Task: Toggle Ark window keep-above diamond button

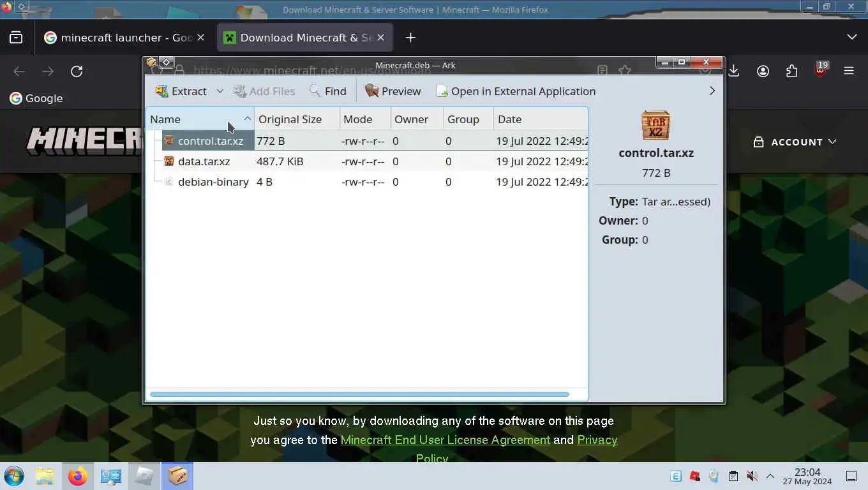Action: tap(166, 63)
